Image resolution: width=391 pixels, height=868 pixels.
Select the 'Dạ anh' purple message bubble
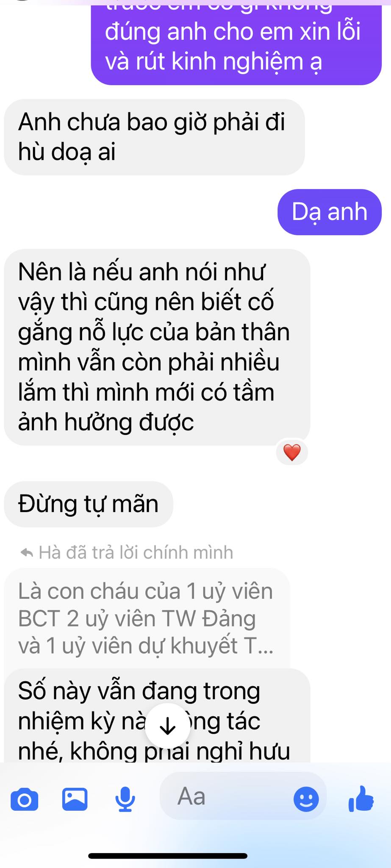click(x=330, y=212)
